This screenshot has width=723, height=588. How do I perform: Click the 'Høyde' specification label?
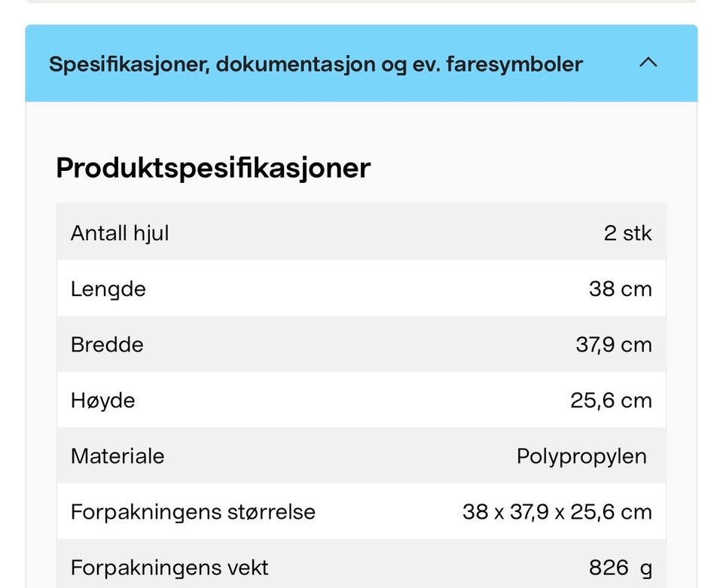point(103,401)
